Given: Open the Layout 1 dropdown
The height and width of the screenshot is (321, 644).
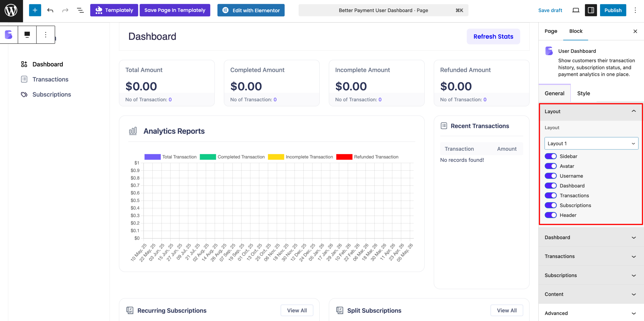Looking at the screenshot, I should pos(591,143).
